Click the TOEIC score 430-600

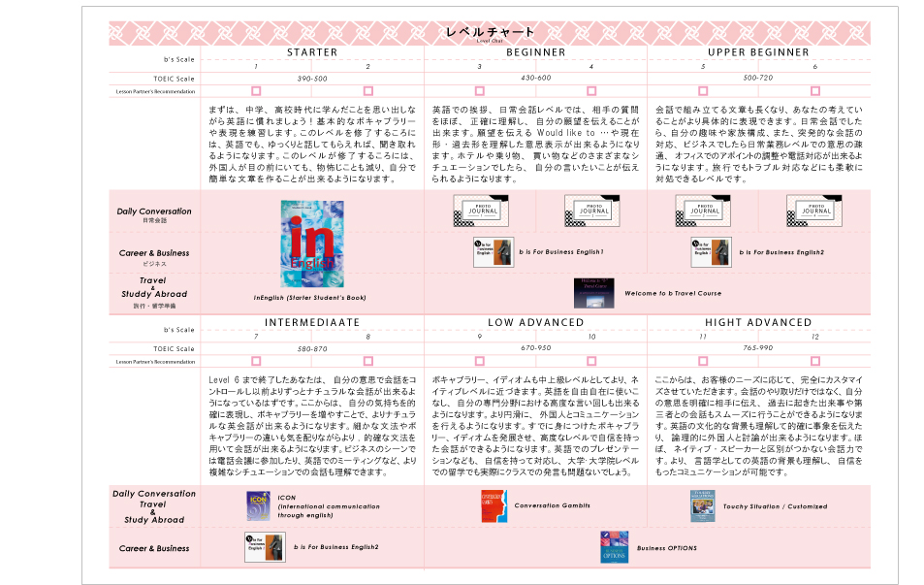coord(535,78)
